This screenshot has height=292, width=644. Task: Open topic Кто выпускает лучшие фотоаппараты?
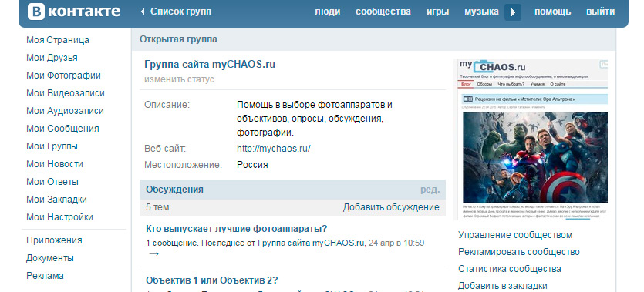click(x=237, y=228)
